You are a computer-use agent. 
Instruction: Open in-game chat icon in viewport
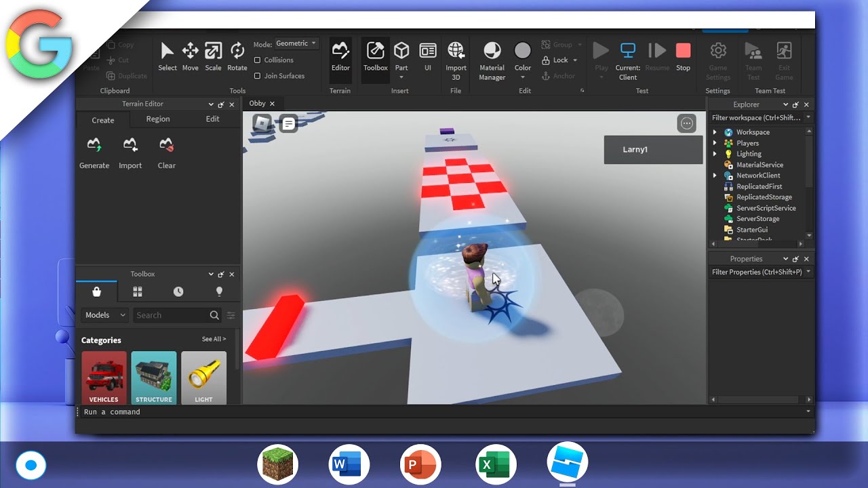click(x=288, y=123)
